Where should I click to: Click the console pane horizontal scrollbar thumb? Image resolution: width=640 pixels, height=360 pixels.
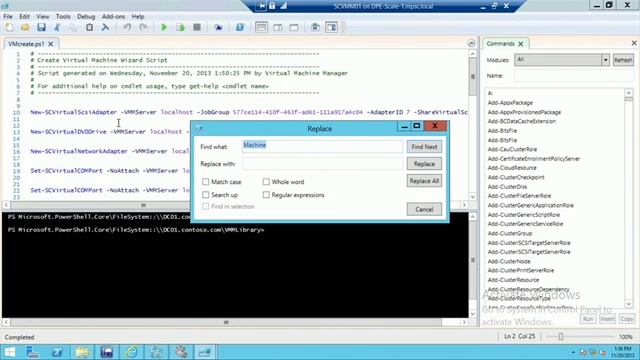point(226,322)
